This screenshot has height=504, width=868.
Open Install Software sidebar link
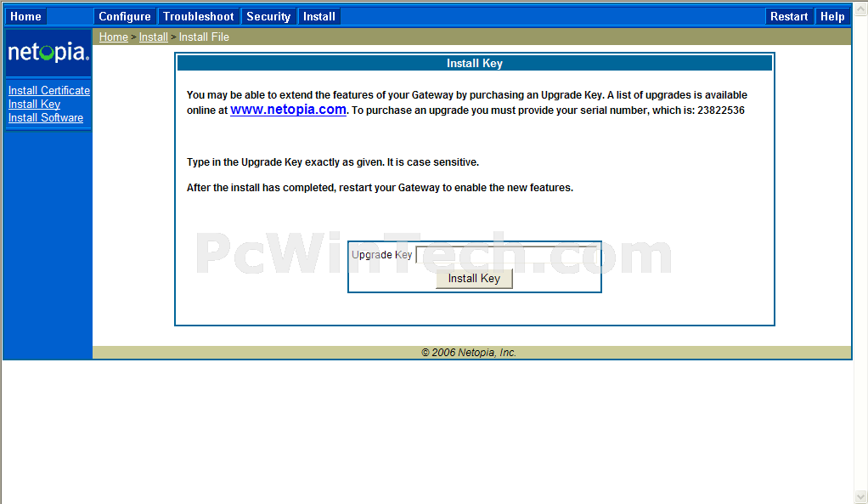[x=45, y=118]
